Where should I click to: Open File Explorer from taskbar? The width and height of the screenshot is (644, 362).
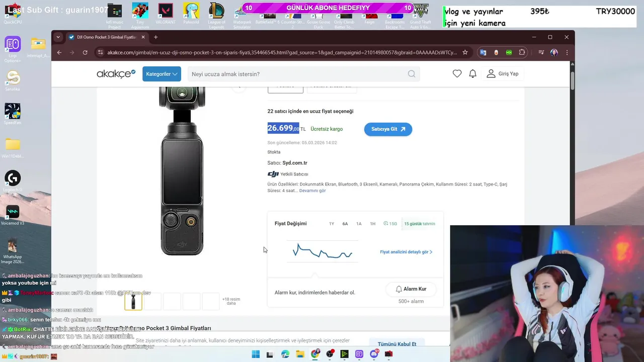click(300, 354)
